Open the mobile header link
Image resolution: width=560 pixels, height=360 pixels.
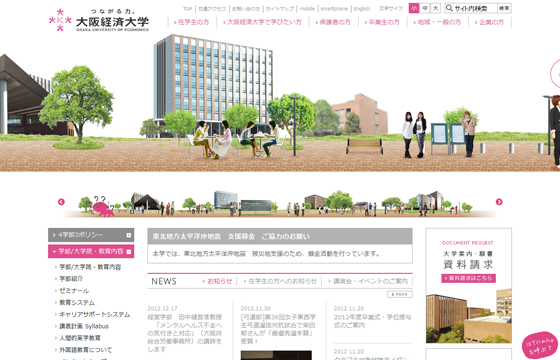pos(307,9)
